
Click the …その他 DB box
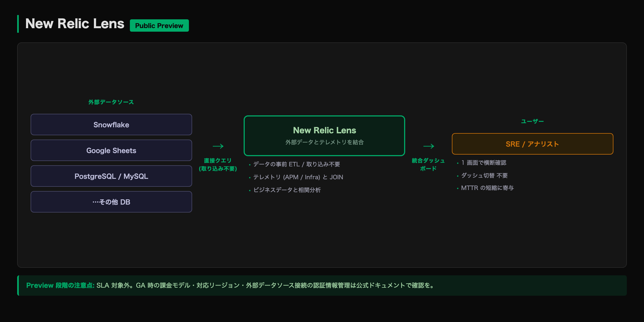(x=111, y=202)
